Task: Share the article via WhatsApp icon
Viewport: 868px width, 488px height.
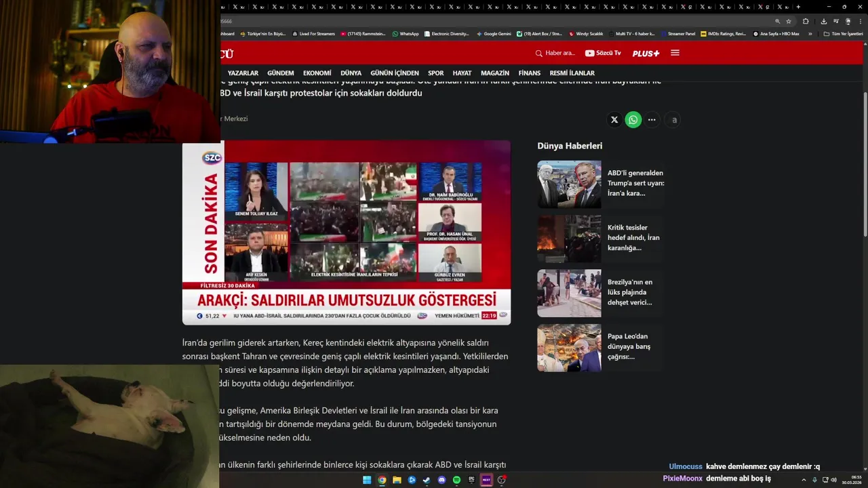Action: tap(633, 120)
